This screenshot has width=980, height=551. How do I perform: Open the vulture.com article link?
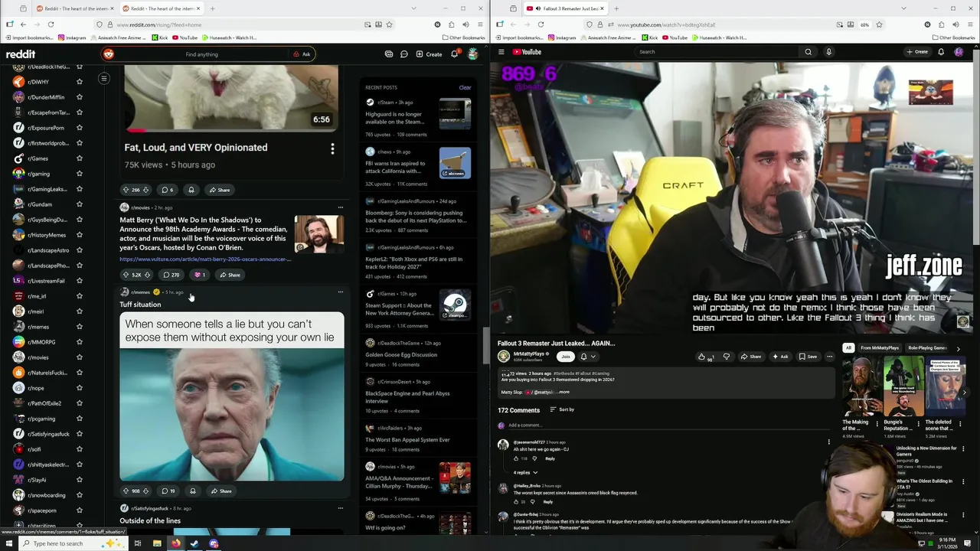(204, 259)
